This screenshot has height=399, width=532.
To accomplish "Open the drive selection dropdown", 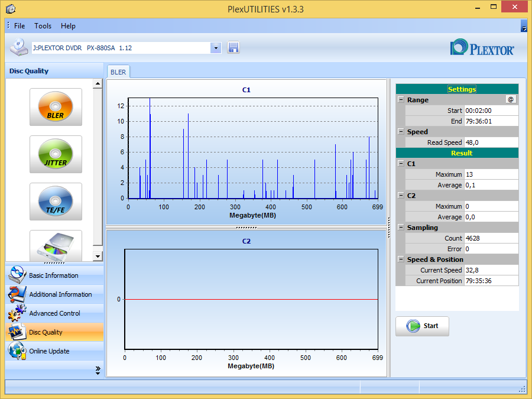I will pos(216,48).
